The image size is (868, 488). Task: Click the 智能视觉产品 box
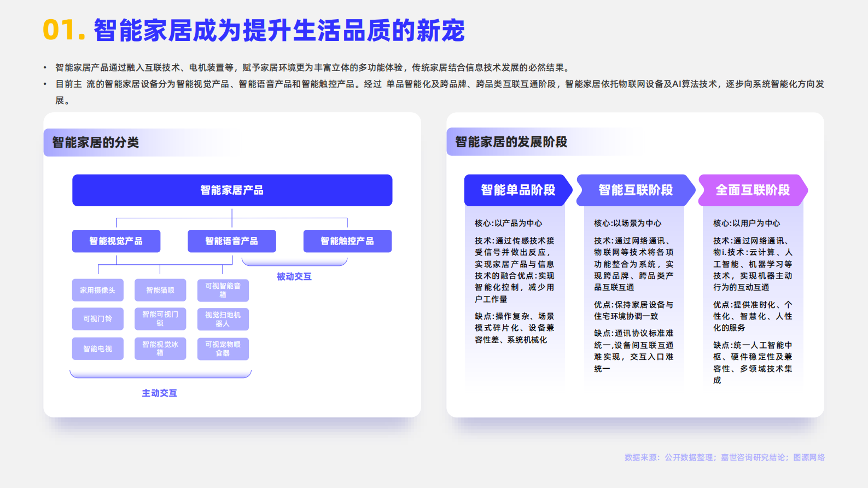[x=116, y=241]
